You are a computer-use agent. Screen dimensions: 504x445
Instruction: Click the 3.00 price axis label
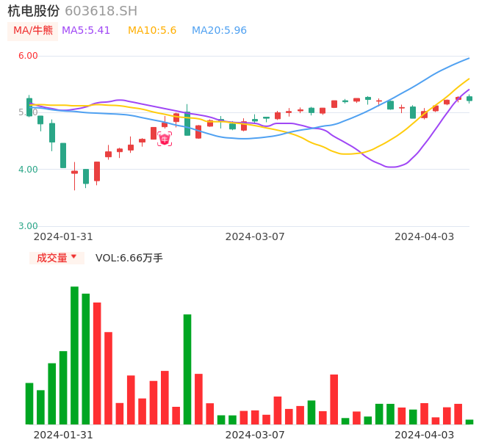click(x=28, y=226)
